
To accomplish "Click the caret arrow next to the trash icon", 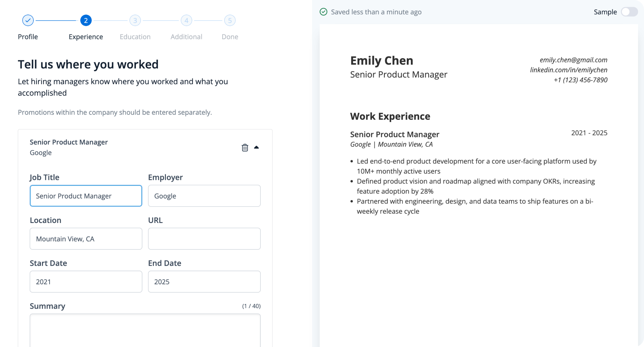I will pos(257,148).
